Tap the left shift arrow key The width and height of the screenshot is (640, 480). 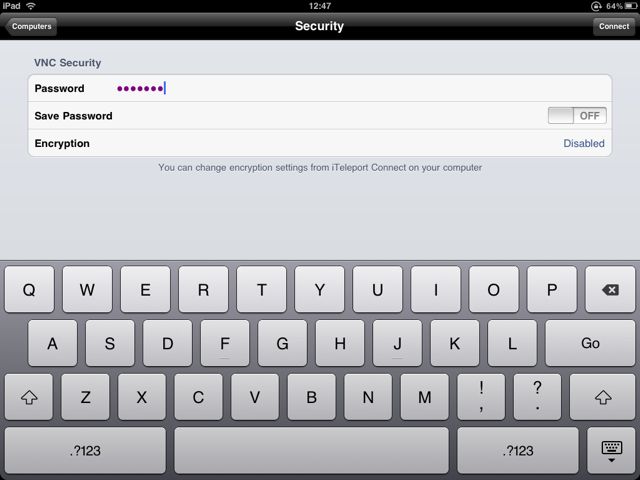click(x=29, y=397)
